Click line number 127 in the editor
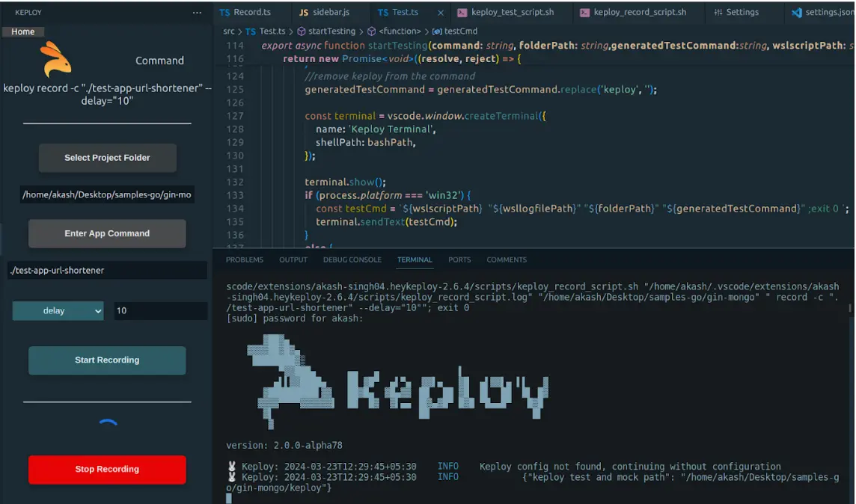This screenshot has width=856, height=504. click(x=235, y=116)
